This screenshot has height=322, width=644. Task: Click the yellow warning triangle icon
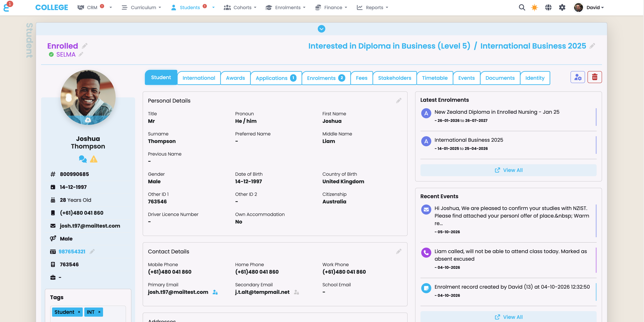click(x=94, y=159)
